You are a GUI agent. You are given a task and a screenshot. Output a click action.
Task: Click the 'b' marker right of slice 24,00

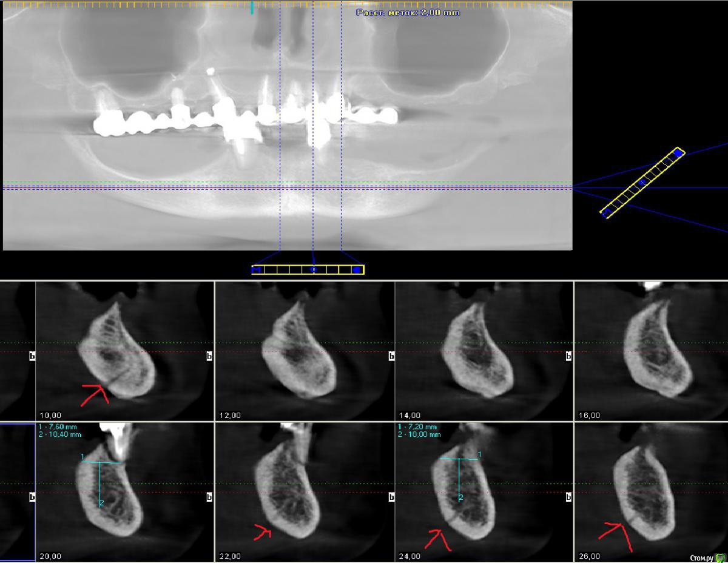[568, 497]
